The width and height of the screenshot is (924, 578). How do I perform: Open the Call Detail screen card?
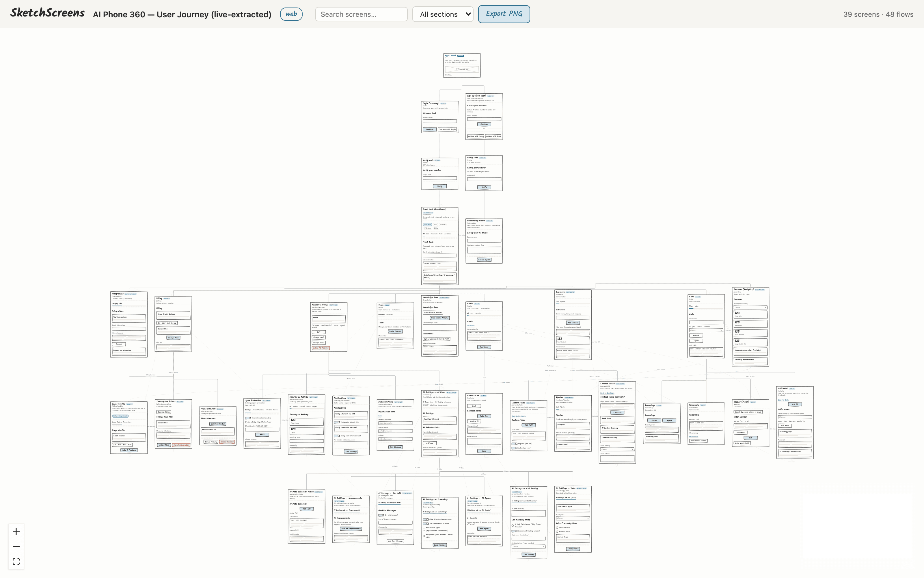[x=795, y=423]
